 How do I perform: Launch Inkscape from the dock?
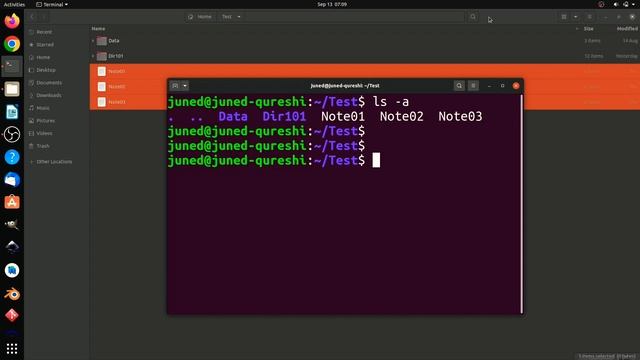(12, 247)
